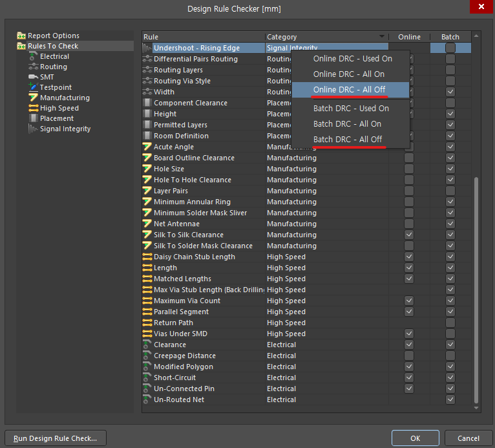
Task: Select Minimum Solder Mask Sliver rule row
Action: click(306, 213)
